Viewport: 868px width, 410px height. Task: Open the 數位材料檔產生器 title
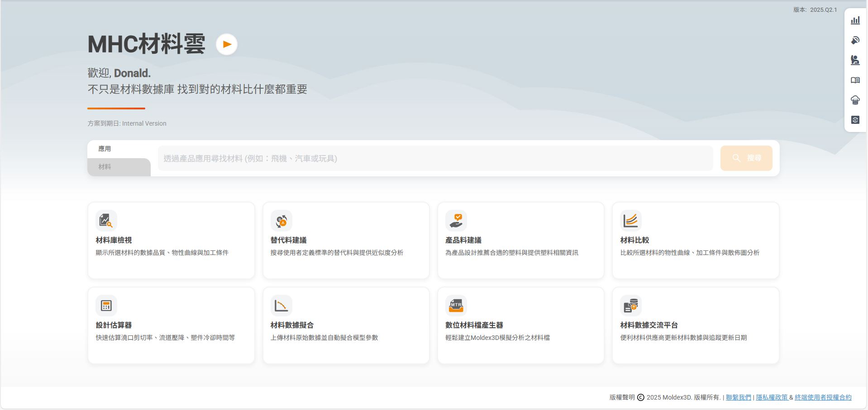[x=474, y=325]
